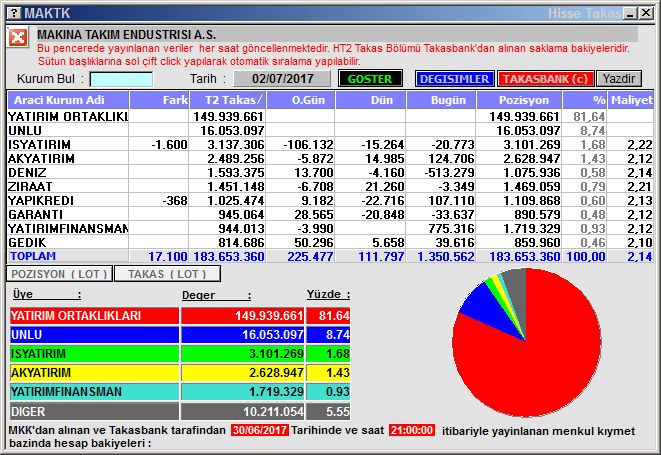The width and height of the screenshot is (661, 455).
Task: Sort by Araci Kurum Adi column header
Action: [67, 100]
